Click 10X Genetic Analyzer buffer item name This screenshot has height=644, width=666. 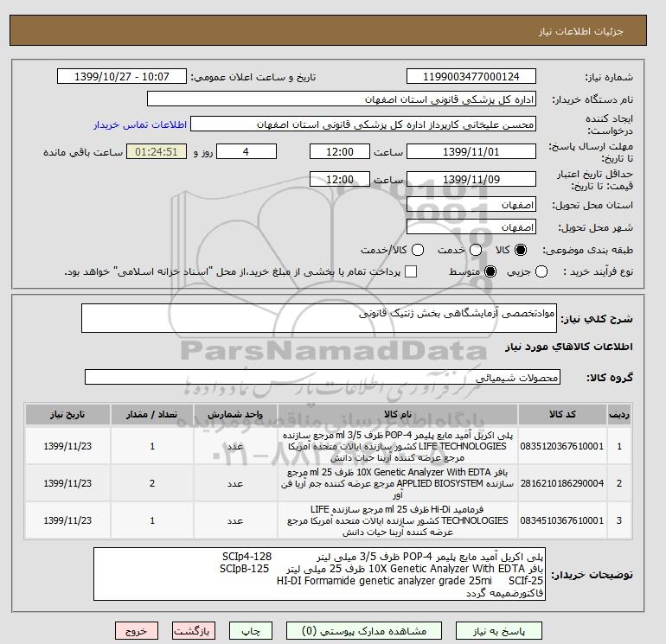click(398, 483)
